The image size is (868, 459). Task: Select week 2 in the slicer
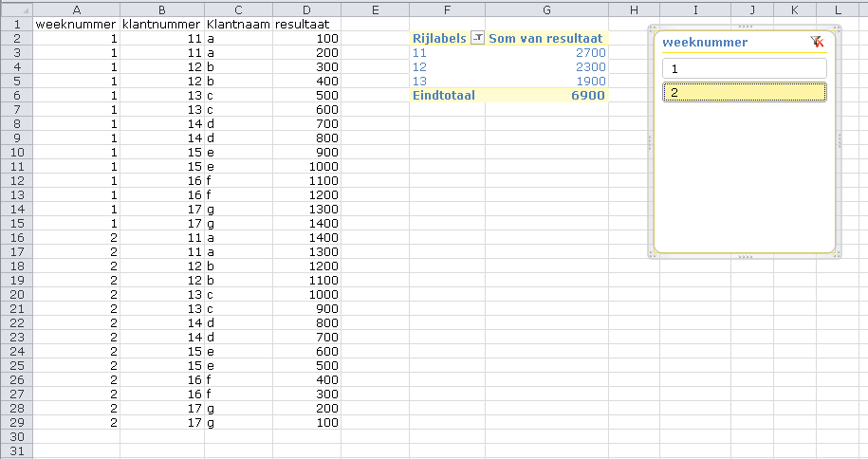[x=745, y=92]
